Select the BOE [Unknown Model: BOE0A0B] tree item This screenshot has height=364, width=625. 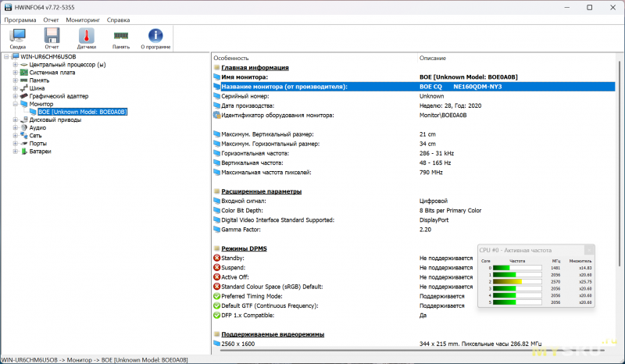83,112
